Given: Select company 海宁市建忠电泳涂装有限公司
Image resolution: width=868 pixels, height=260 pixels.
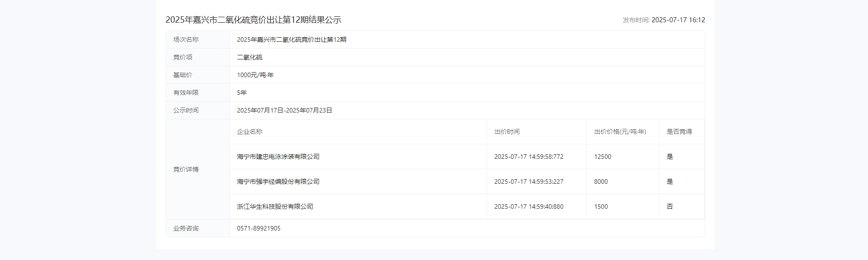Looking at the screenshot, I should 278,157.
